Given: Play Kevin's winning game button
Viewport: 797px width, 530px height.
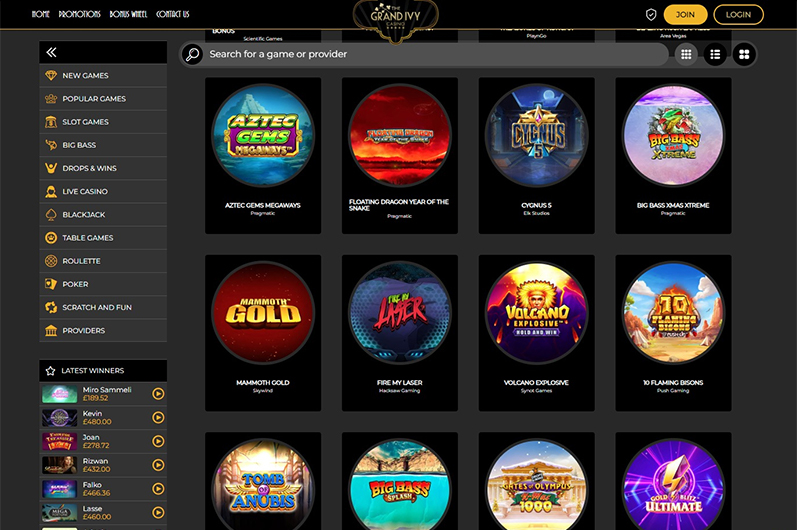Looking at the screenshot, I should (158, 417).
